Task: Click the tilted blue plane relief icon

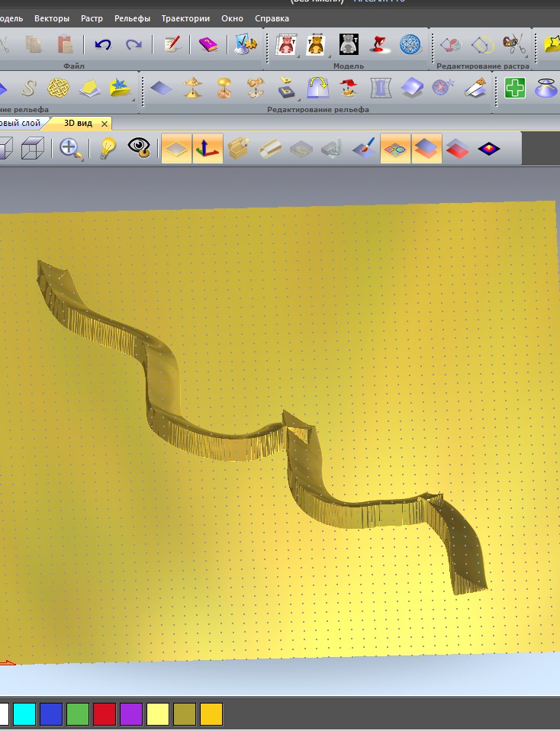Action: [x=412, y=88]
